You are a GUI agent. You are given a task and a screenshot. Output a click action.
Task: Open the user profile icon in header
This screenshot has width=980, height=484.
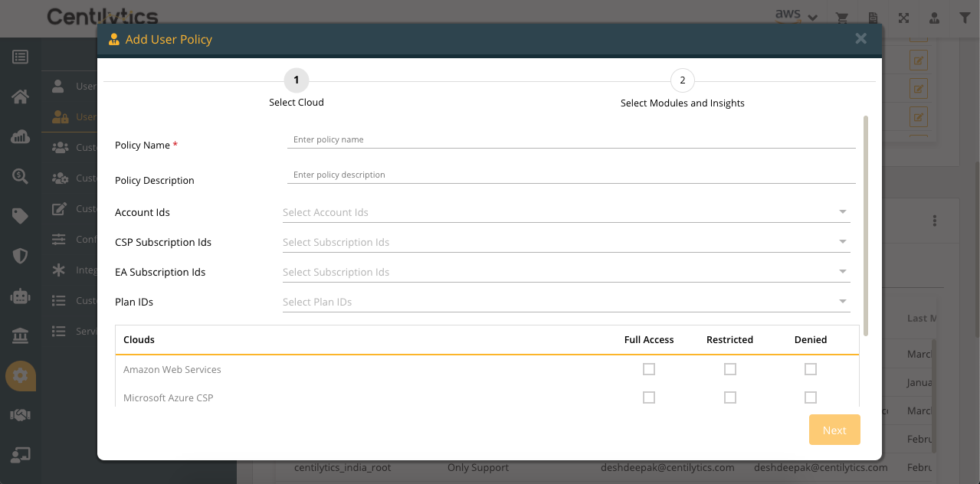934,18
